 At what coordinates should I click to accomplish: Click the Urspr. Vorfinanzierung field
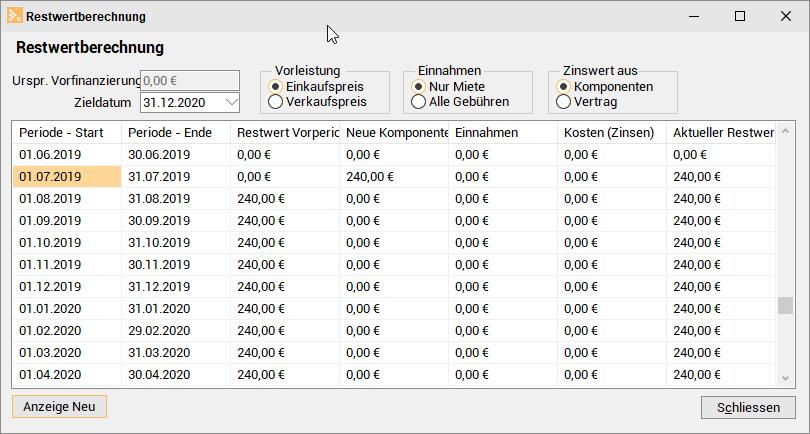point(190,81)
